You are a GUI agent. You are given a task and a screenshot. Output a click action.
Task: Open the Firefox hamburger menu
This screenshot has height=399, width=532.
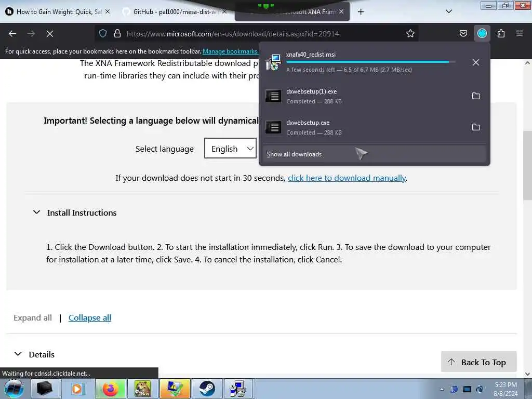[x=520, y=34]
